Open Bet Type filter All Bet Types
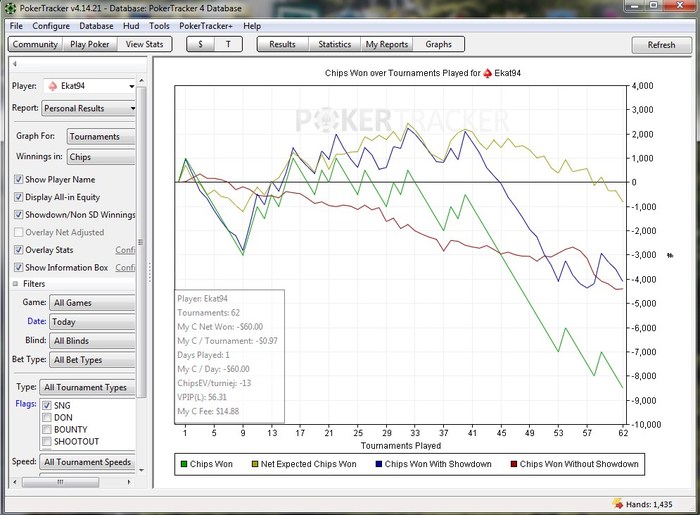This screenshot has height=515, width=700. [92, 360]
